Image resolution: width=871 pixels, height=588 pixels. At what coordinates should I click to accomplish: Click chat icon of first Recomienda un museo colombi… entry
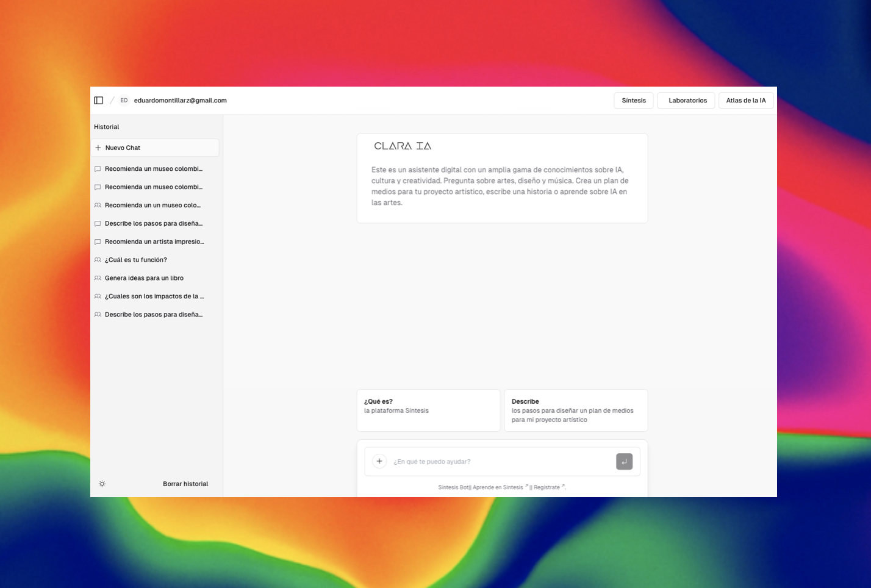pyautogui.click(x=98, y=169)
